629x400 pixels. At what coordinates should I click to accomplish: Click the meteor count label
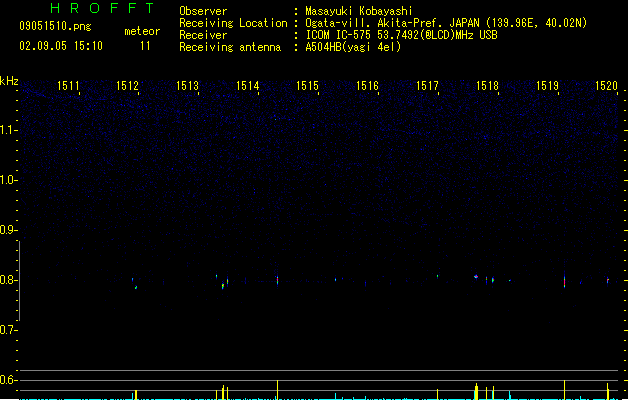click(142, 31)
